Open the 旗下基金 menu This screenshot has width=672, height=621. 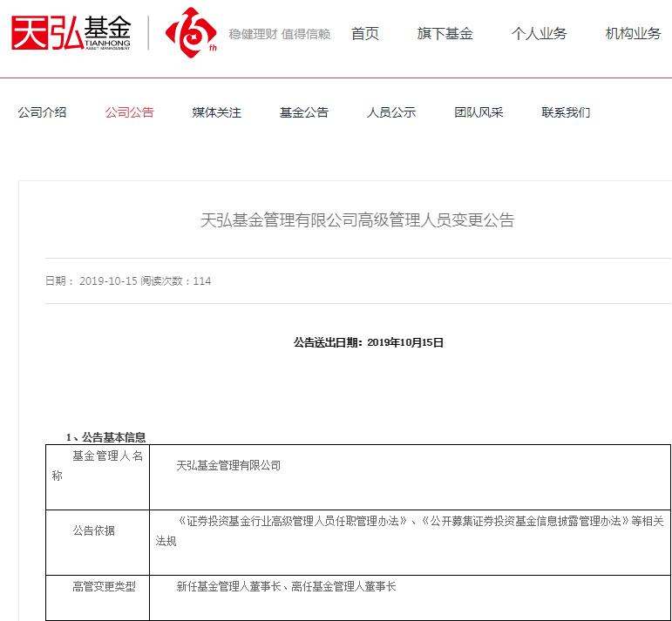(x=445, y=33)
